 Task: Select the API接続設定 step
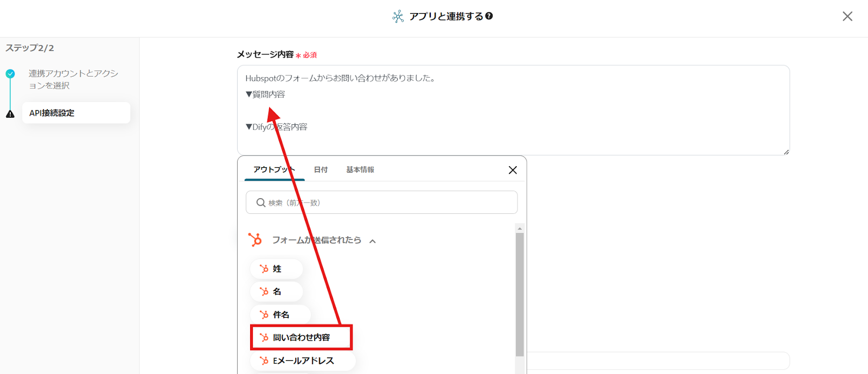pyautogui.click(x=76, y=113)
